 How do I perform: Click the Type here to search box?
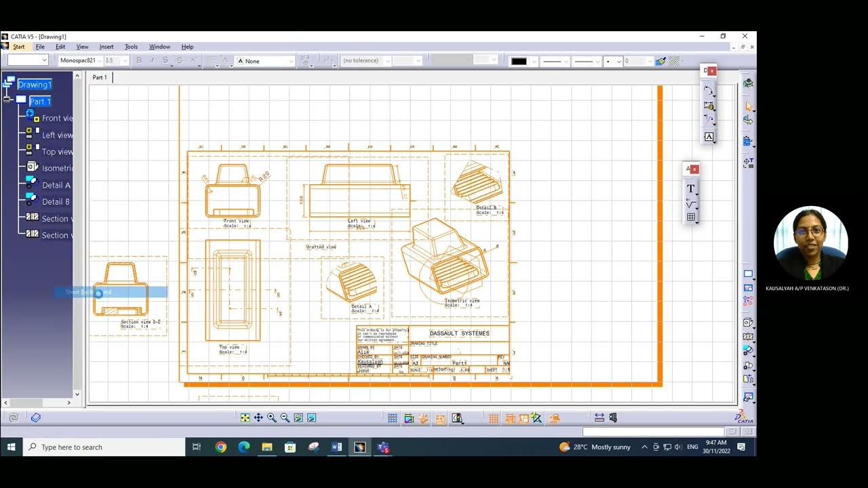[x=104, y=447]
